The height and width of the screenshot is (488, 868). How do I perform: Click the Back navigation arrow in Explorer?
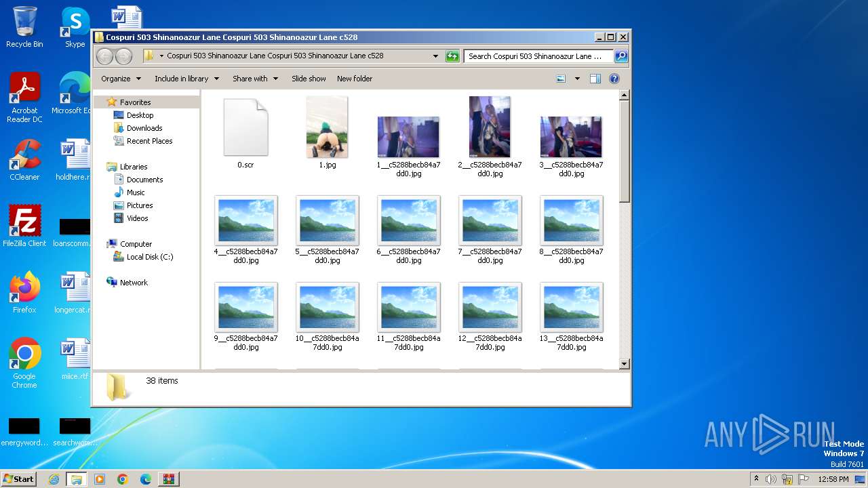coord(104,56)
